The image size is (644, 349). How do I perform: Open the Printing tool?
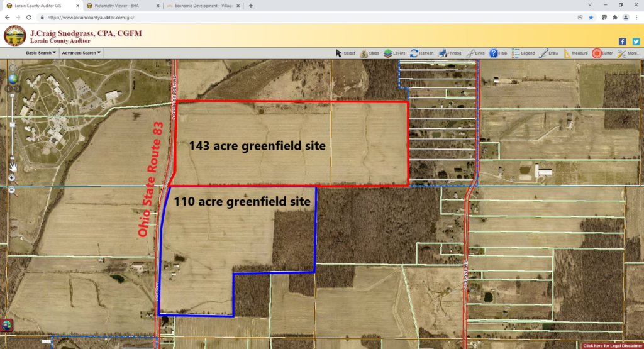450,53
